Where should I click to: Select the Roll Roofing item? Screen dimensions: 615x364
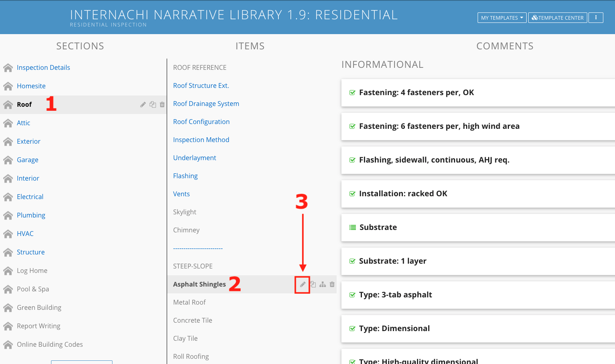pyautogui.click(x=191, y=356)
